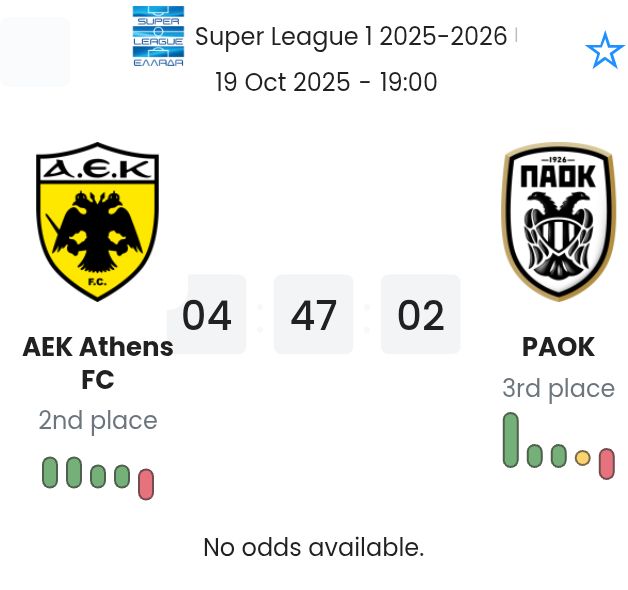Click the 19 Oct 2025 match date
Image resolution: width=628 pixels, height=590 pixels.
tap(326, 82)
